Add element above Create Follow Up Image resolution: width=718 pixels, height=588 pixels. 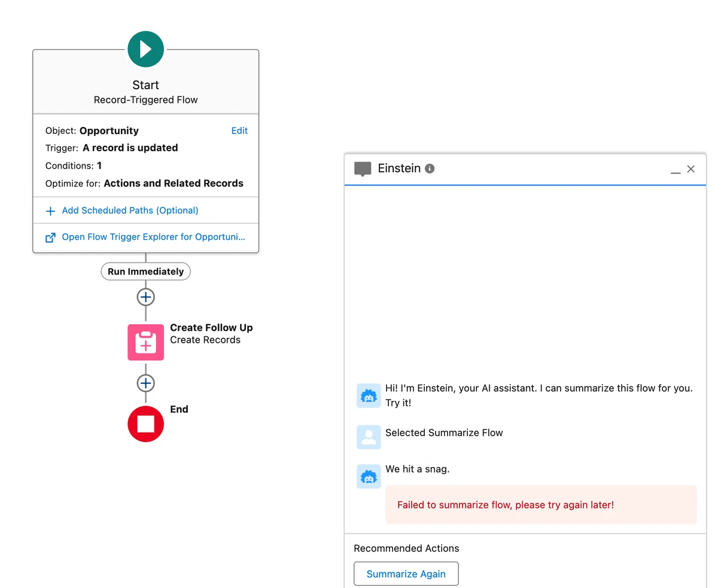pos(145,297)
